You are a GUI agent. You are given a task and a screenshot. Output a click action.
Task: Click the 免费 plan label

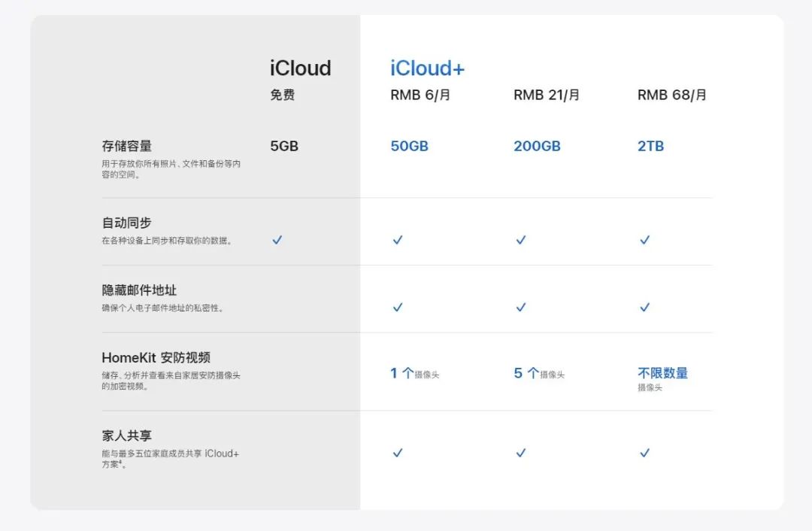(x=283, y=96)
